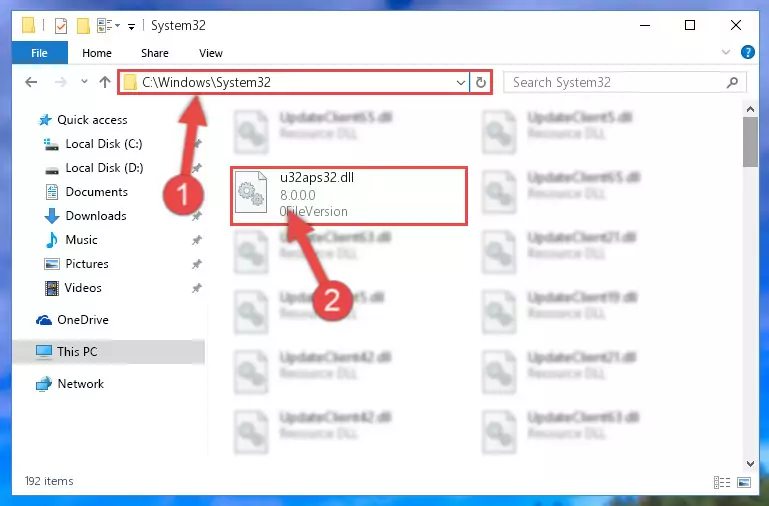
Task: Click the pin icon beside Pictures
Action: 197,264
